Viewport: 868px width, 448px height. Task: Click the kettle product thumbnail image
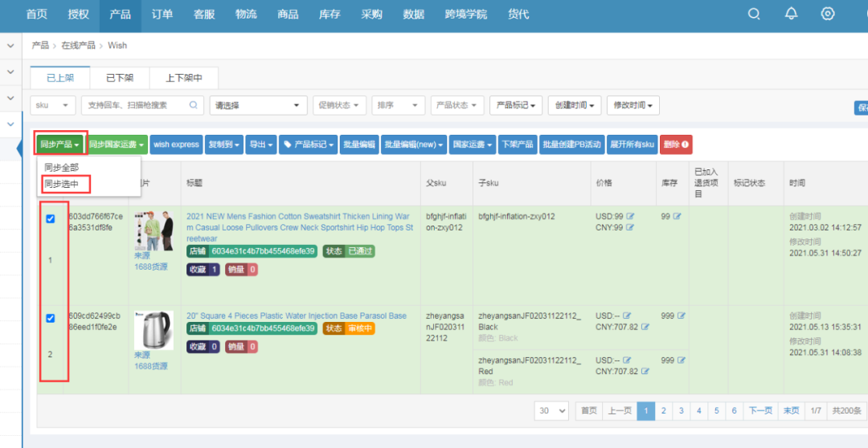point(153,330)
